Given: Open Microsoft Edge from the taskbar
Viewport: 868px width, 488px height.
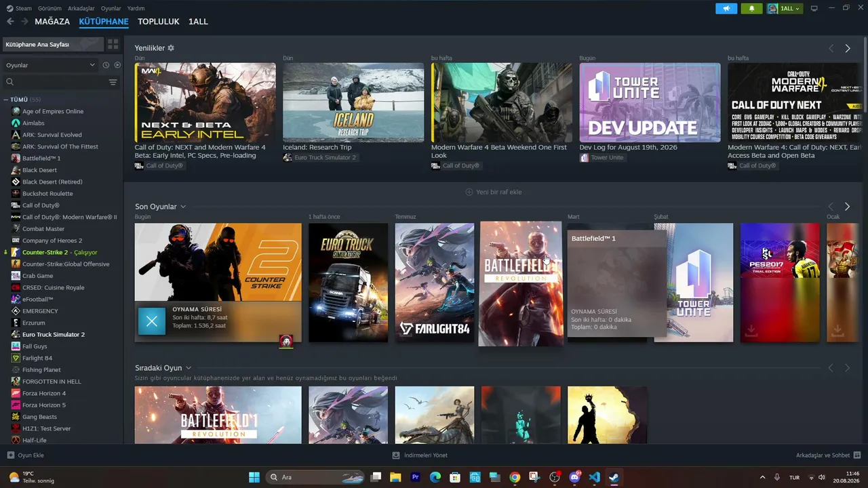Looking at the screenshot, I should pyautogui.click(x=435, y=477).
